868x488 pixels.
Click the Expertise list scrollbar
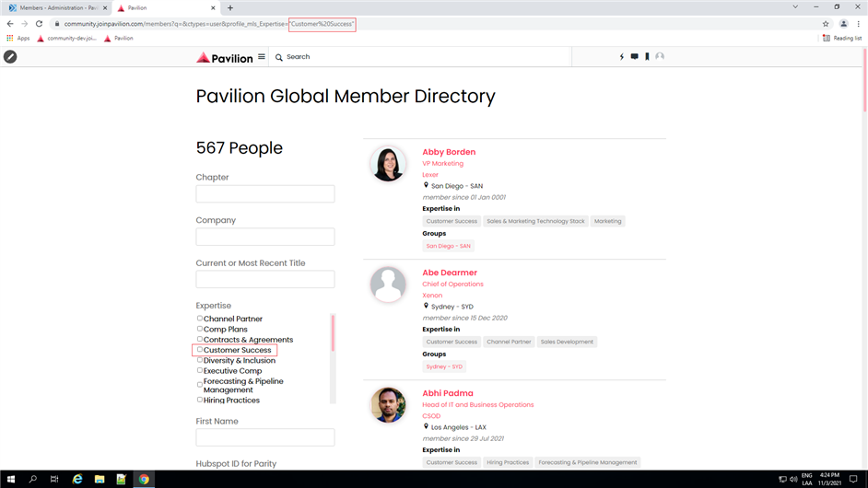click(x=333, y=333)
